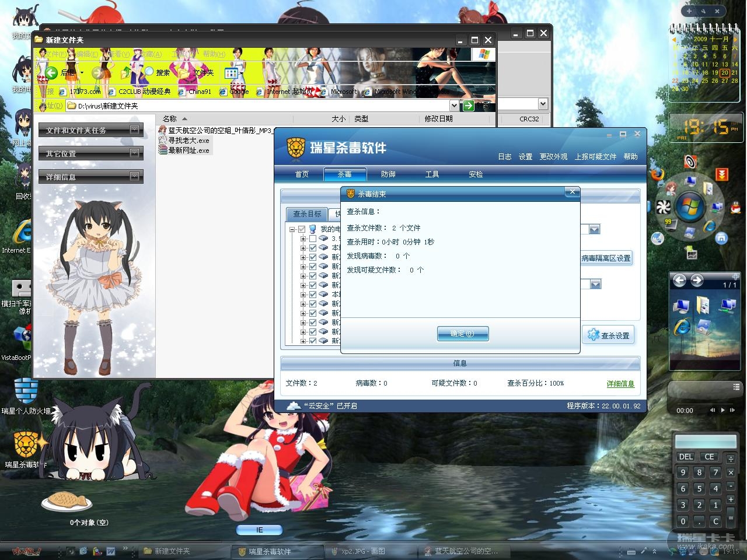
Task: Select the 查杀目标 sub-tab
Action: coord(307,214)
